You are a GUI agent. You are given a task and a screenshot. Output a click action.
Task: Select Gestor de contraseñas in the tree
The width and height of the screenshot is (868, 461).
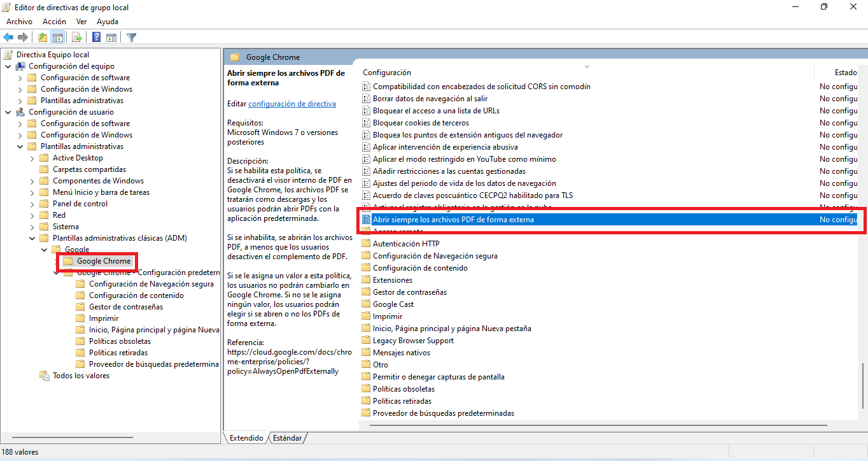[x=126, y=307]
